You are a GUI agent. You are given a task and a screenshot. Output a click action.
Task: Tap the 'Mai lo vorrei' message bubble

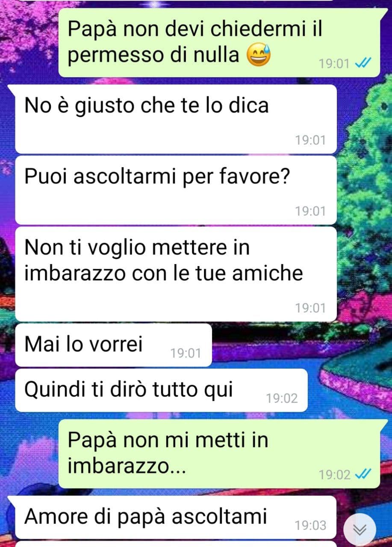click(114, 345)
